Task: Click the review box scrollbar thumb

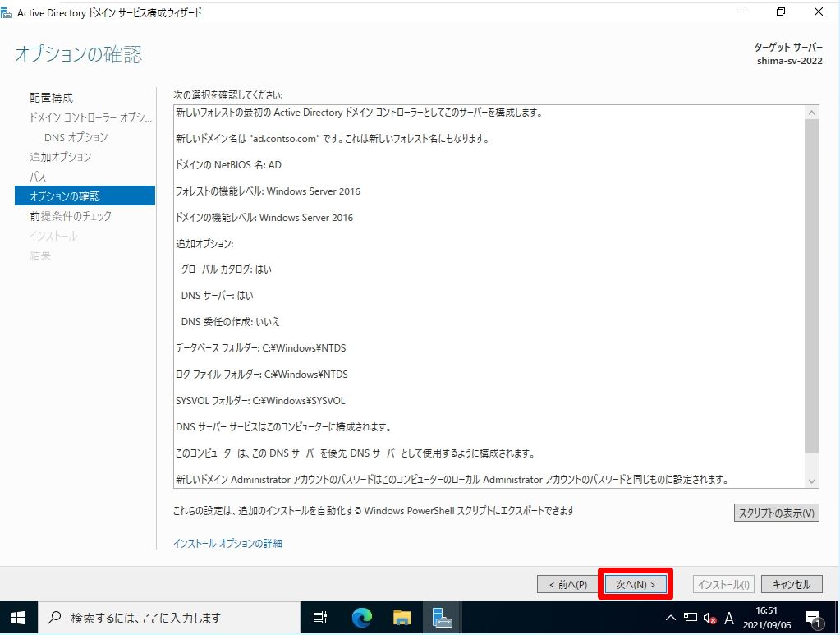Action: click(811, 286)
